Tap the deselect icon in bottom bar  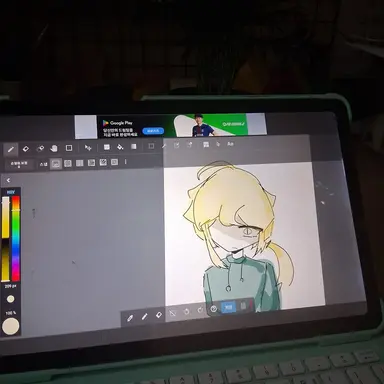pyautogui.click(x=172, y=313)
